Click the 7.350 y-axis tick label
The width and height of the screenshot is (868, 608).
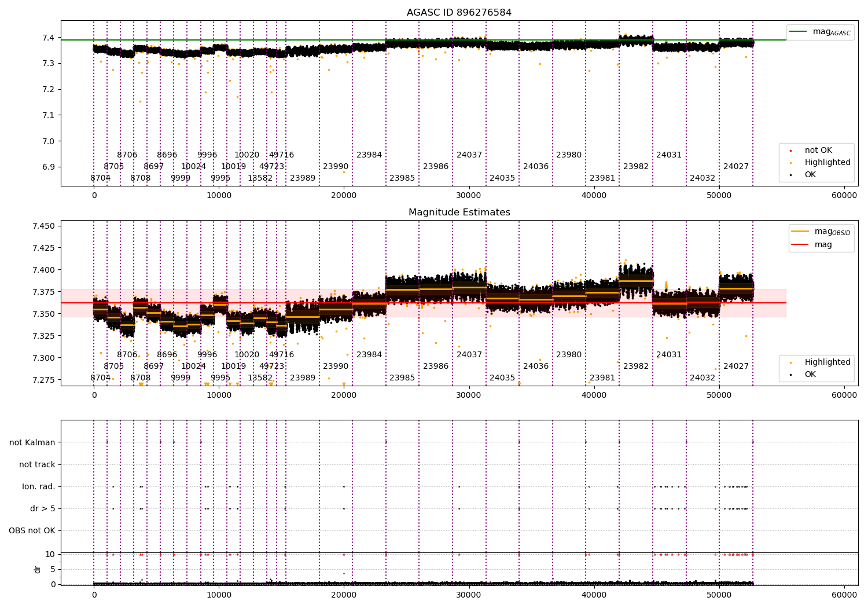[x=44, y=314]
